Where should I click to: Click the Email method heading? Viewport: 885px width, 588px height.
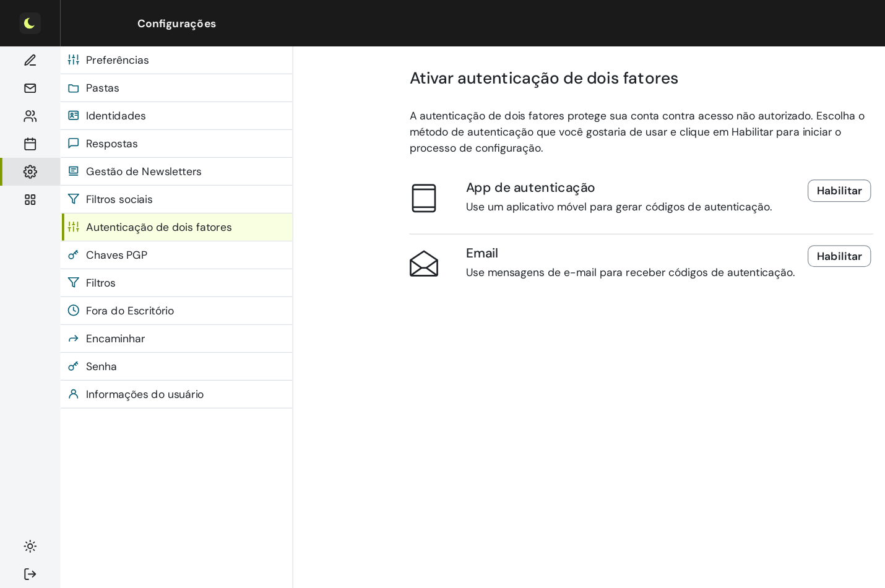pos(482,253)
